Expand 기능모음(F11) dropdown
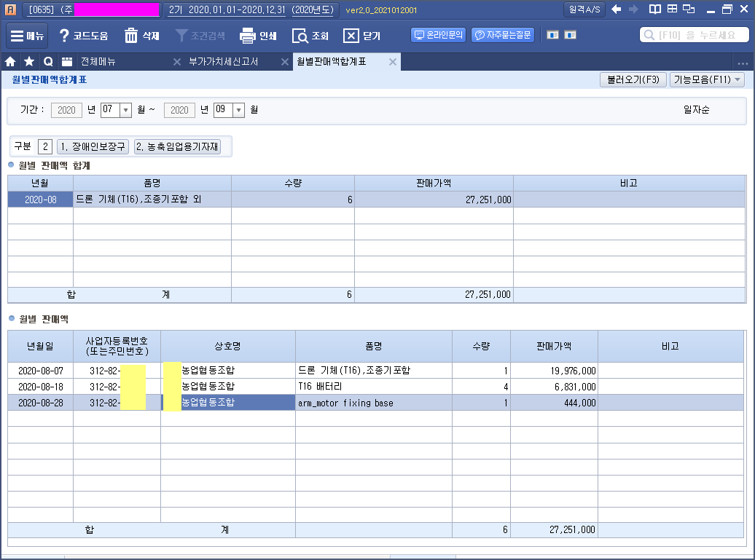 tap(707, 79)
